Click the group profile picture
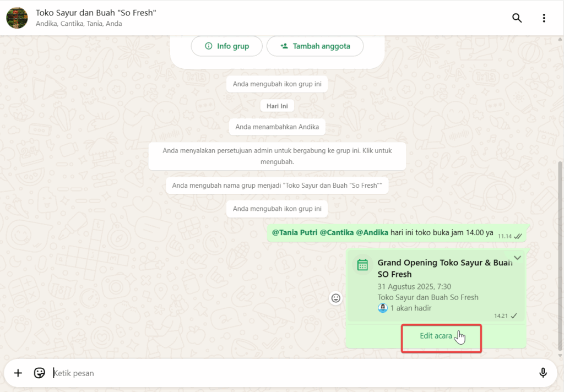 coord(17,18)
